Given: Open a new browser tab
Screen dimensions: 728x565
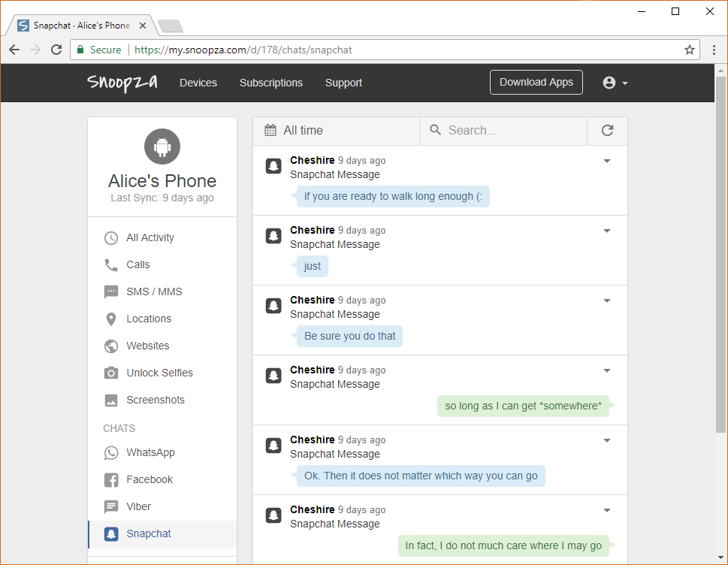Looking at the screenshot, I should click(x=171, y=26).
